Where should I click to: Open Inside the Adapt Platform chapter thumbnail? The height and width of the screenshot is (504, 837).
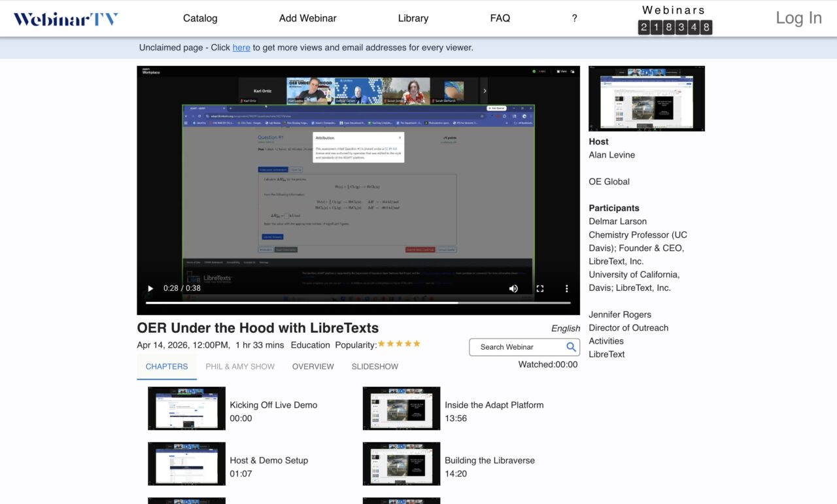click(x=401, y=409)
